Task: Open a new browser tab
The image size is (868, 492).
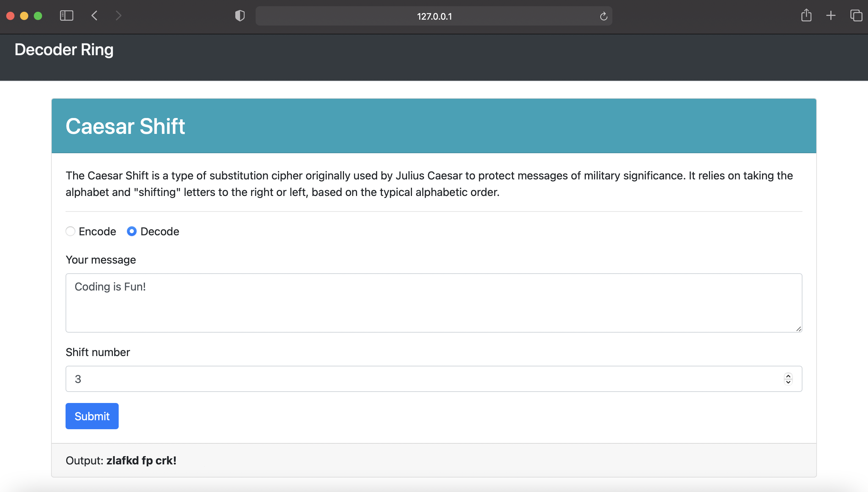Action: tap(831, 16)
